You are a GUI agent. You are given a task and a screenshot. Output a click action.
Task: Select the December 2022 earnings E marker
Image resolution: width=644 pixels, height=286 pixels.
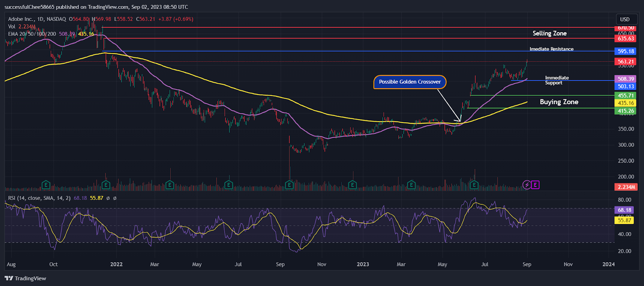coord(352,185)
